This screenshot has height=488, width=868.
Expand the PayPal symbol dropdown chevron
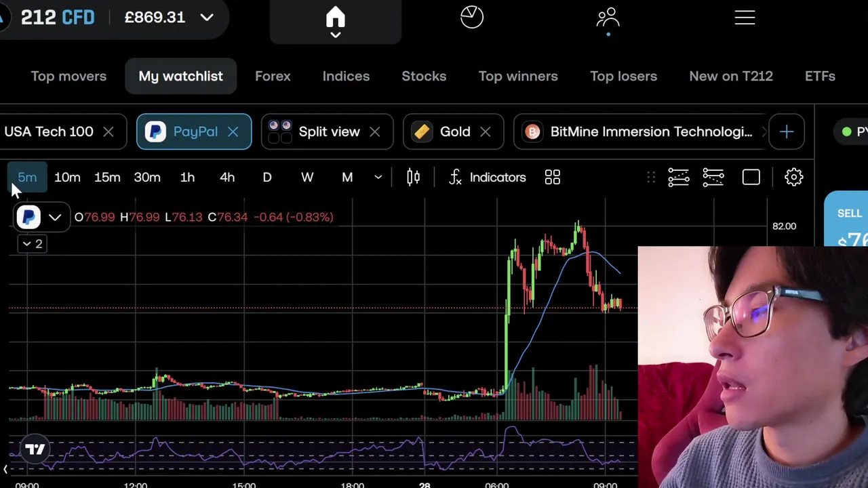coord(55,218)
